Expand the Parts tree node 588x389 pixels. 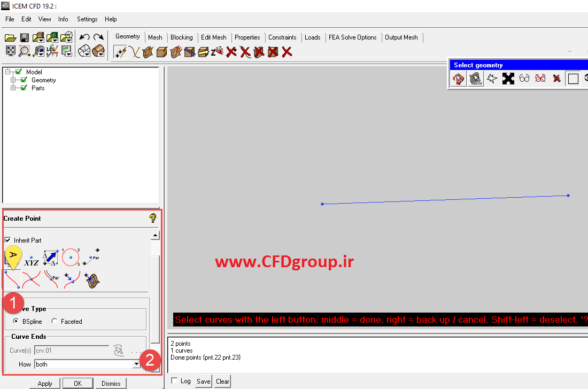pos(13,88)
